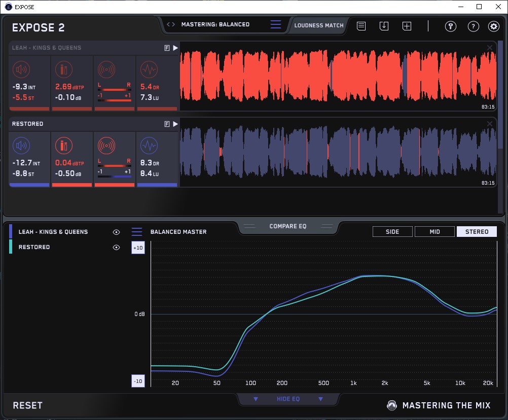The image size is (508, 420).
Task: Click the peak meter icon in Restored track
Action: 64,146
